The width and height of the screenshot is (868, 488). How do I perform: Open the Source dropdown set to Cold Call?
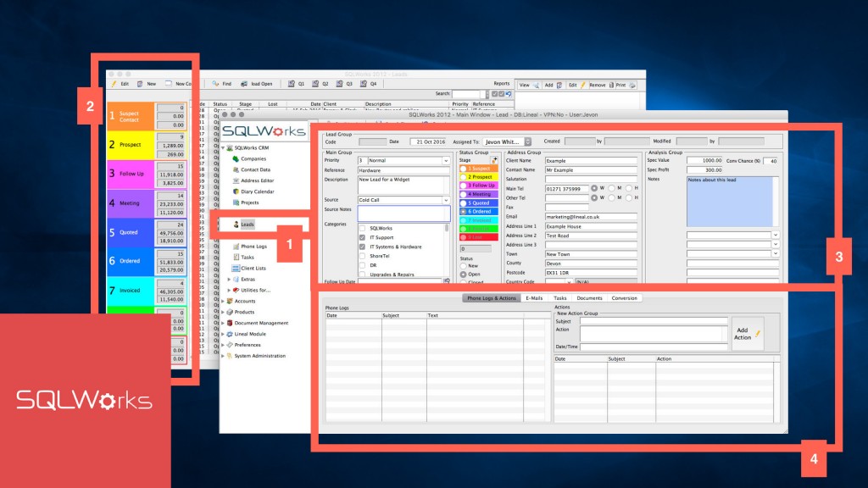click(x=402, y=200)
